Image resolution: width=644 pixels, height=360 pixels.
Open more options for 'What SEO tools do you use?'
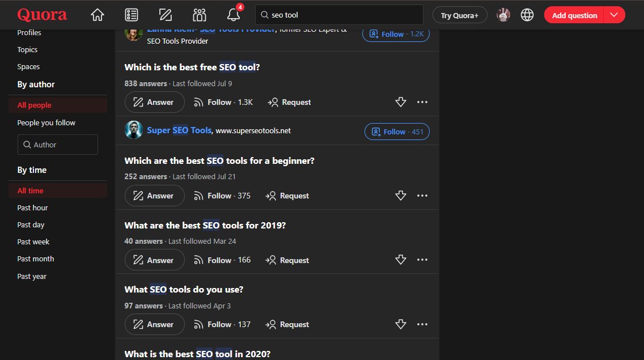422,324
